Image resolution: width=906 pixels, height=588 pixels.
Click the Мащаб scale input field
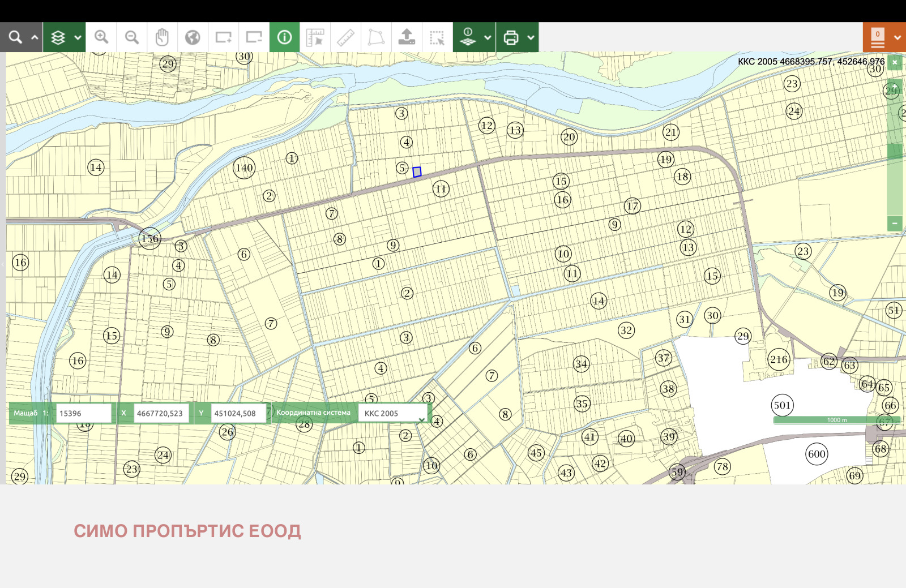point(83,413)
